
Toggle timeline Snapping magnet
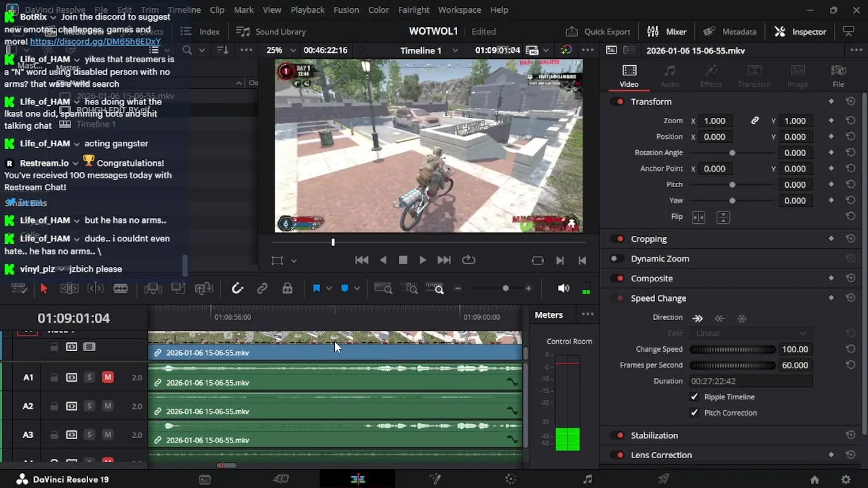pos(237,289)
